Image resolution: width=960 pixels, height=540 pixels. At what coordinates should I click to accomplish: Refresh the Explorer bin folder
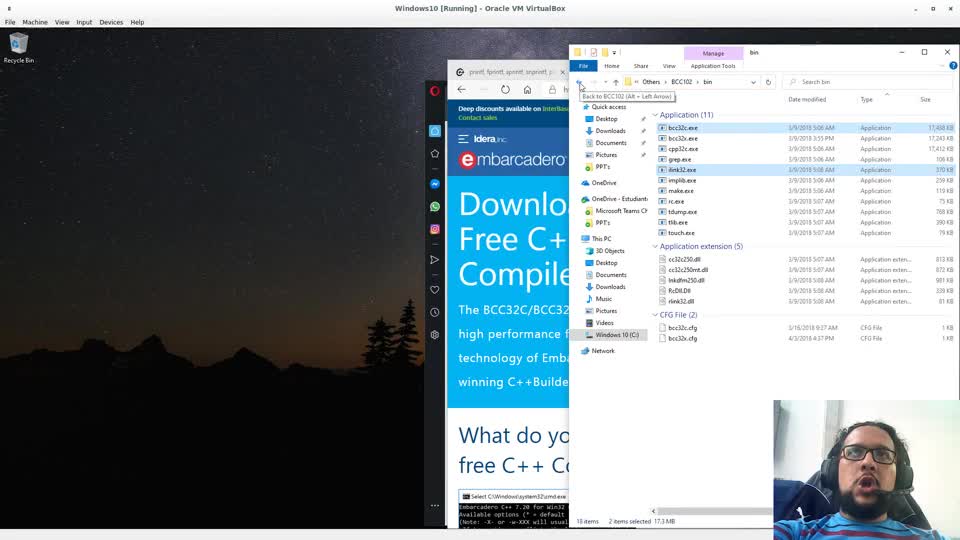click(768, 82)
